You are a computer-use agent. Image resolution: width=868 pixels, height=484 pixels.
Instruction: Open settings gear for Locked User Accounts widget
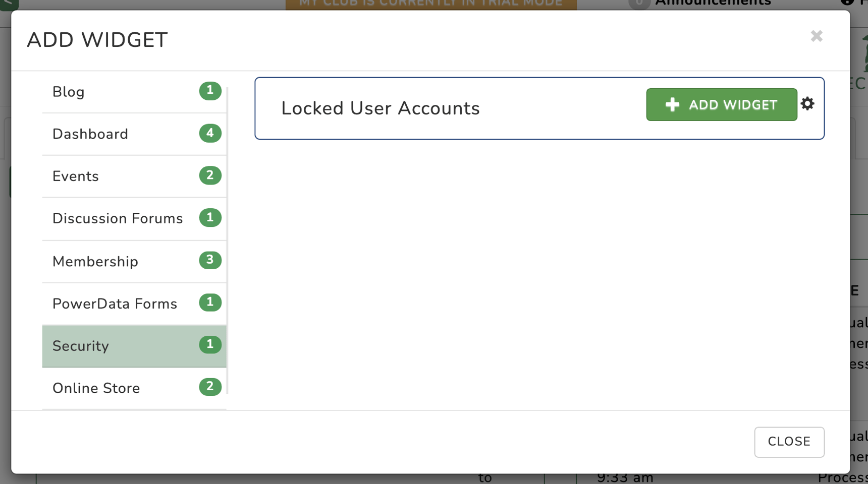point(808,104)
